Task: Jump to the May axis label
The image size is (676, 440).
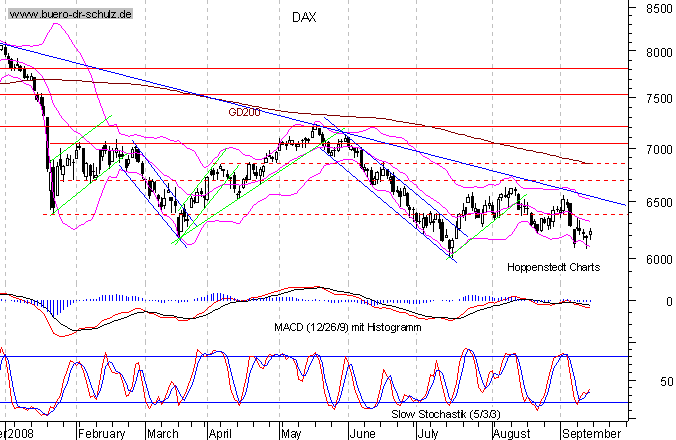Action: point(291,434)
